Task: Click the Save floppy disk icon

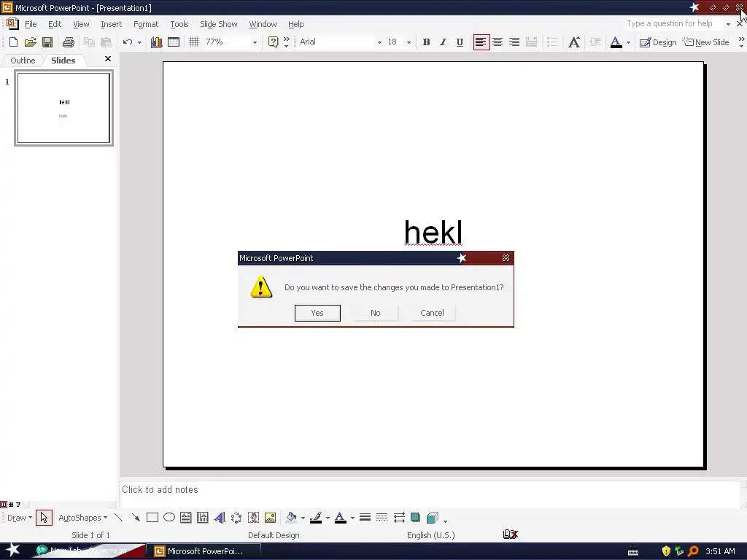Action: (x=47, y=42)
